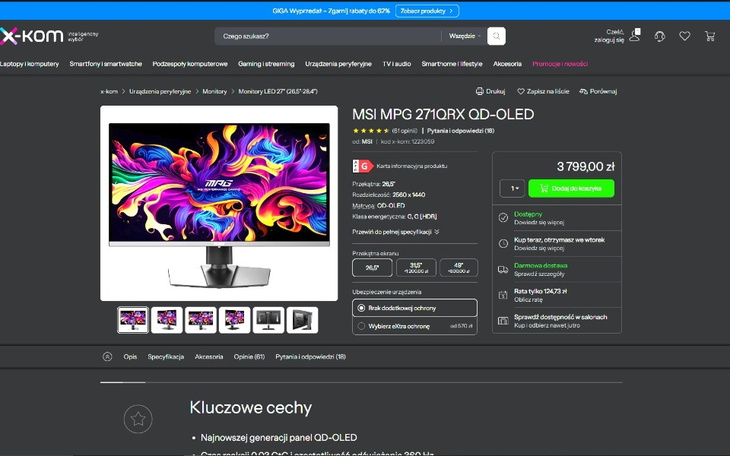The width and height of the screenshot is (730, 456).
Task: Open TV i audio menu
Action: point(397,64)
